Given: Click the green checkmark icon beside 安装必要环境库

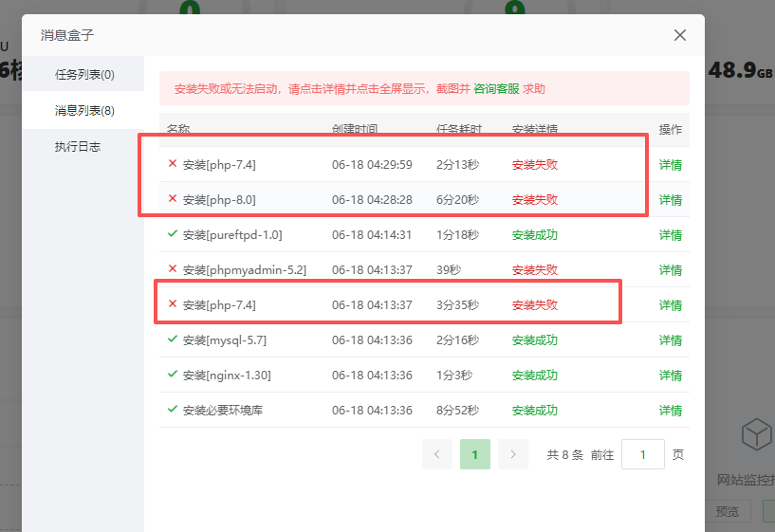Looking at the screenshot, I should [x=173, y=409].
